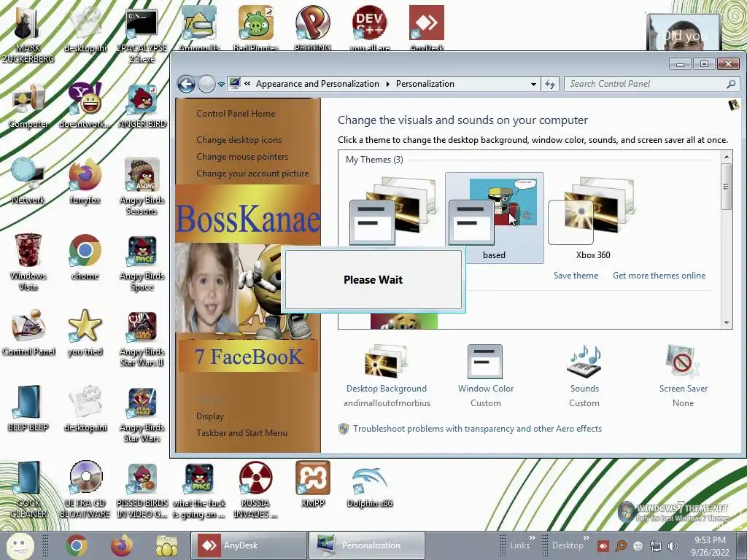Switch to AnyDesk taskbar window

click(x=249, y=545)
